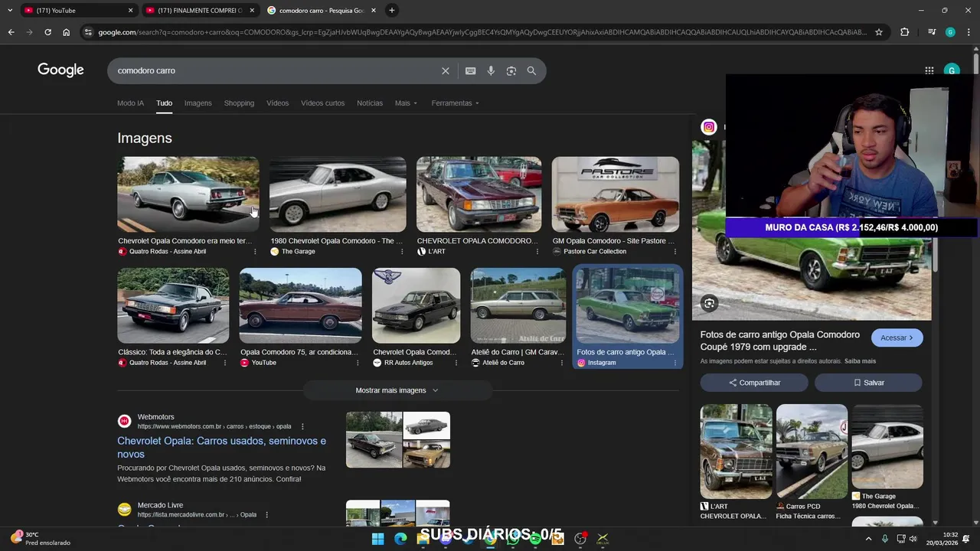Click the 'Compartilhar' button
The height and width of the screenshot is (551, 980).
click(754, 383)
